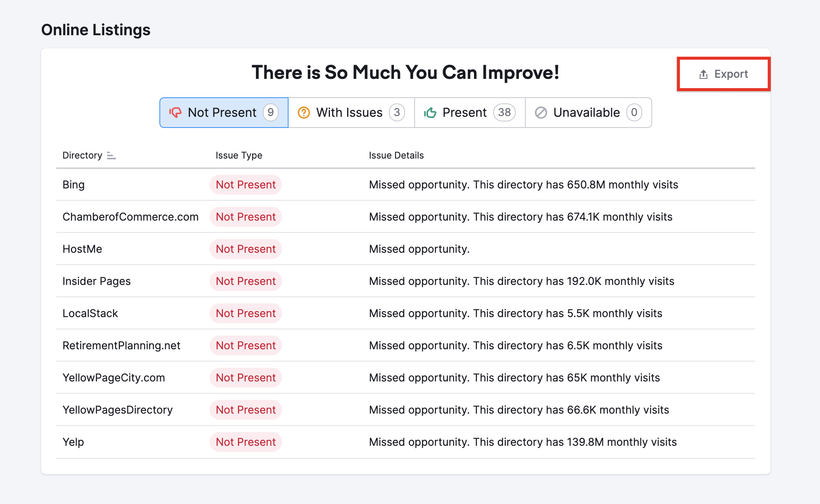
Task: Click the 66.6K monthly visits detail
Action: pyautogui.click(x=519, y=410)
